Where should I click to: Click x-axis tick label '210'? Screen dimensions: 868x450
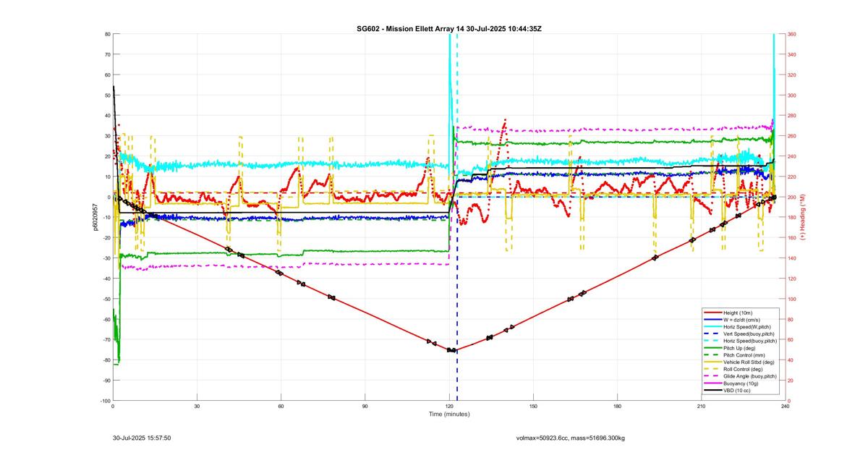coord(701,407)
